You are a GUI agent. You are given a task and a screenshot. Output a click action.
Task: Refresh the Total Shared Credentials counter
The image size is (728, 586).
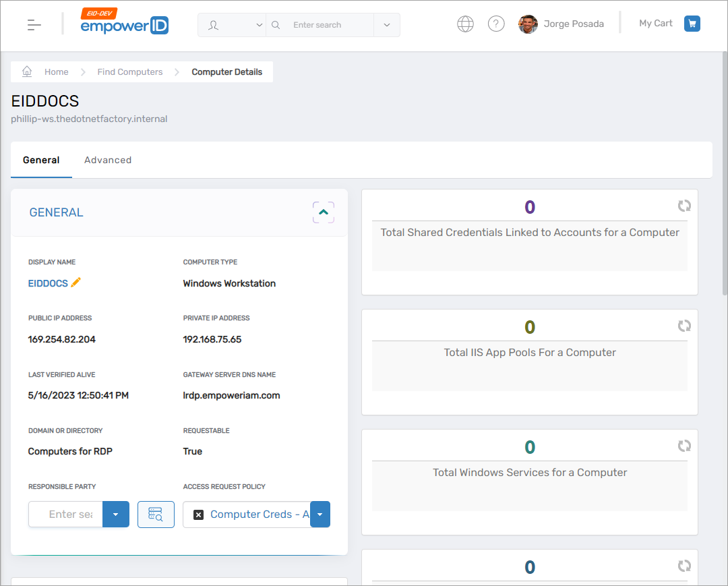[x=684, y=206]
